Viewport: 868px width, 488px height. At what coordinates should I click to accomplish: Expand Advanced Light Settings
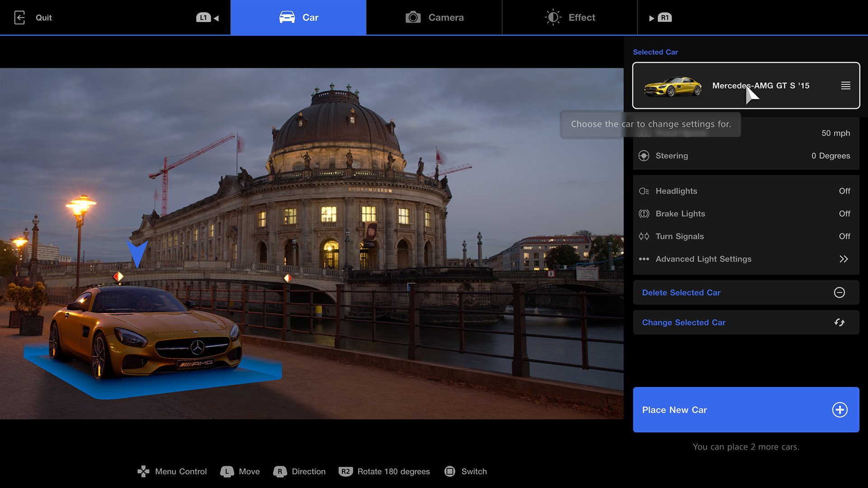pyautogui.click(x=746, y=259)
